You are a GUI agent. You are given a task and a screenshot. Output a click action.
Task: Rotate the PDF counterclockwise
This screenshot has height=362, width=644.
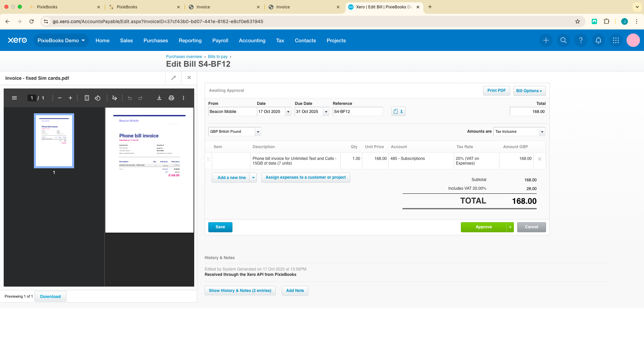98,98
